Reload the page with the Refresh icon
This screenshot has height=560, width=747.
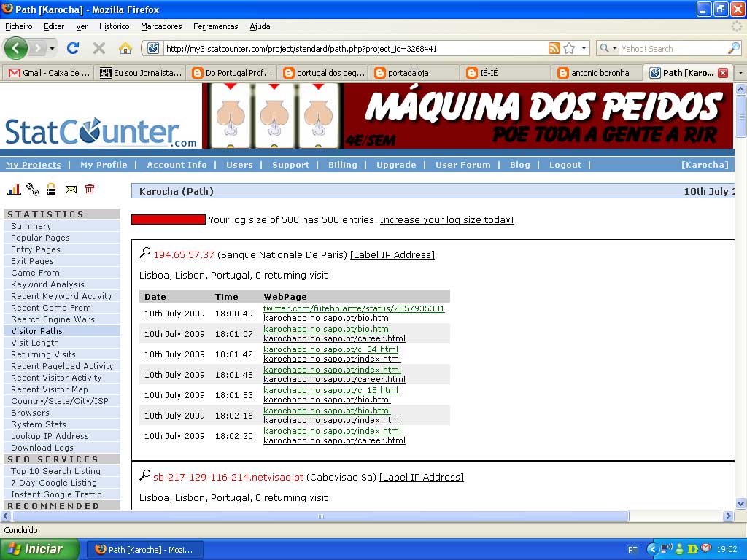(73, 48)
